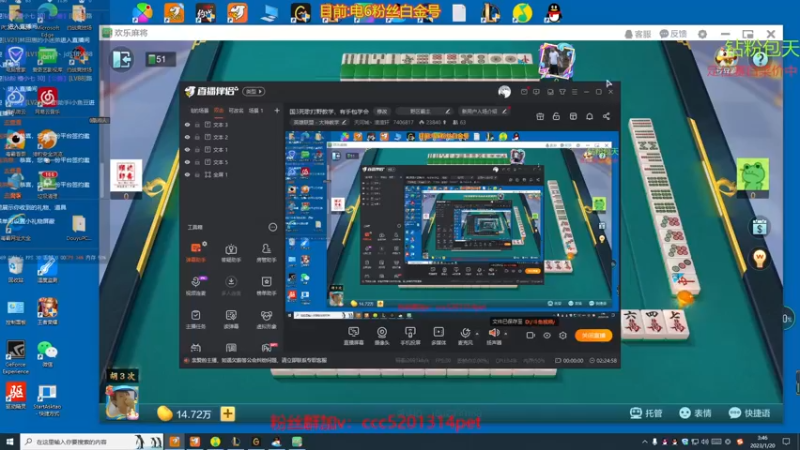800x450 pixels.
Task: Open the 主播任务 streamer tasks tool
Action: (x=196, y=319)
